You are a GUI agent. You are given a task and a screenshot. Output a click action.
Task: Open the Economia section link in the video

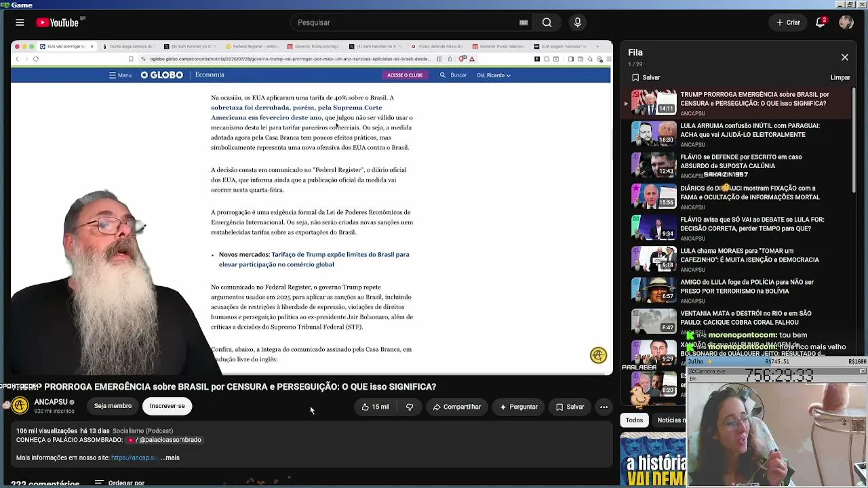click(210, 75)
